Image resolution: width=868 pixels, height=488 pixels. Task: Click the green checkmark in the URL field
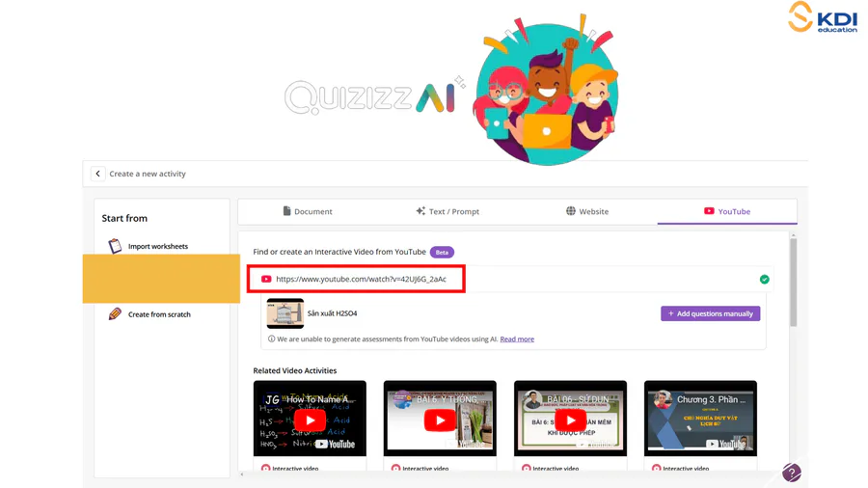tap(764, 280)
